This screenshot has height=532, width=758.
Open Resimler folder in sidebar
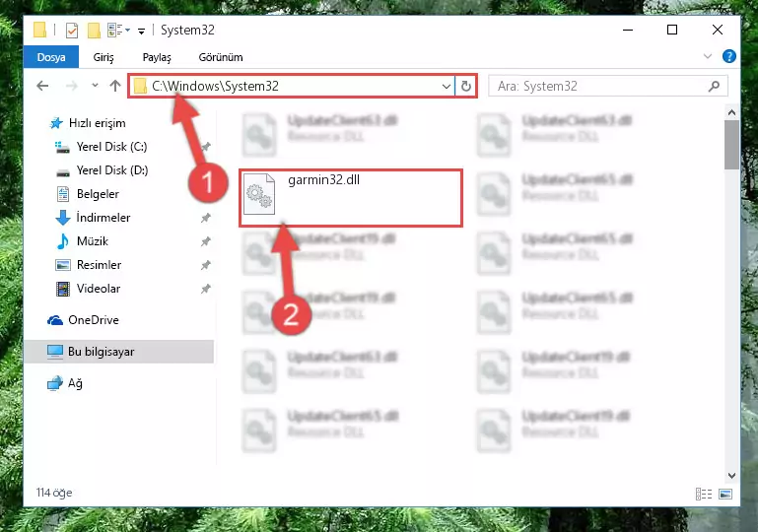click(100, 265)
